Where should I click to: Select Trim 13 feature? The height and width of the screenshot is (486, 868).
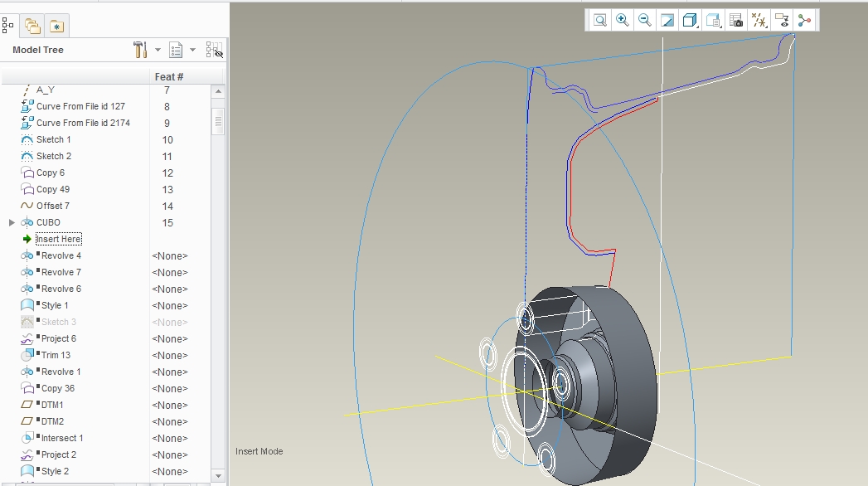pyautogui.click(x=56, y=355)
